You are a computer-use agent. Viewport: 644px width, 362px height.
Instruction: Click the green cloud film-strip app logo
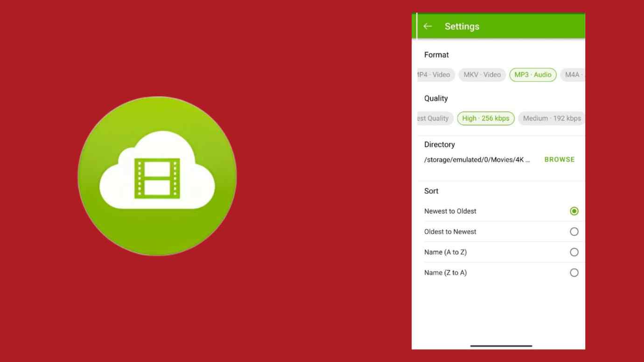pos(157,176)
